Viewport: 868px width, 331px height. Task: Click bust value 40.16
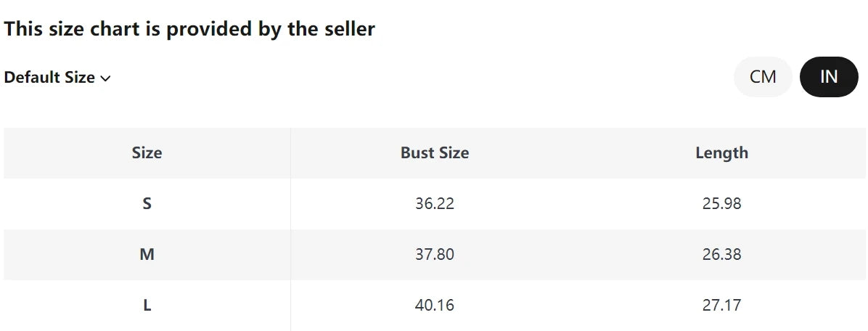(435, 306)
